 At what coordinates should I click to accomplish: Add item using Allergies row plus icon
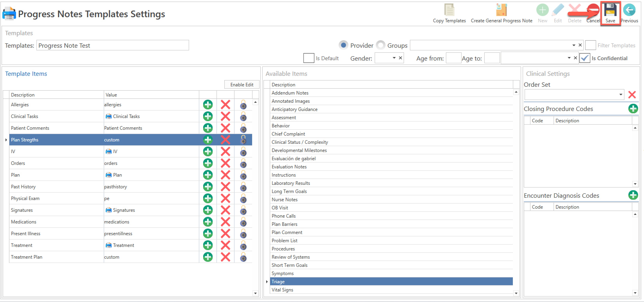point(208,105)
